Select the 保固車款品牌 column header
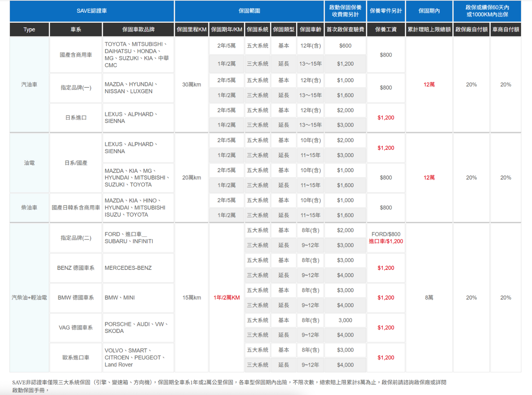 (138, 29)
